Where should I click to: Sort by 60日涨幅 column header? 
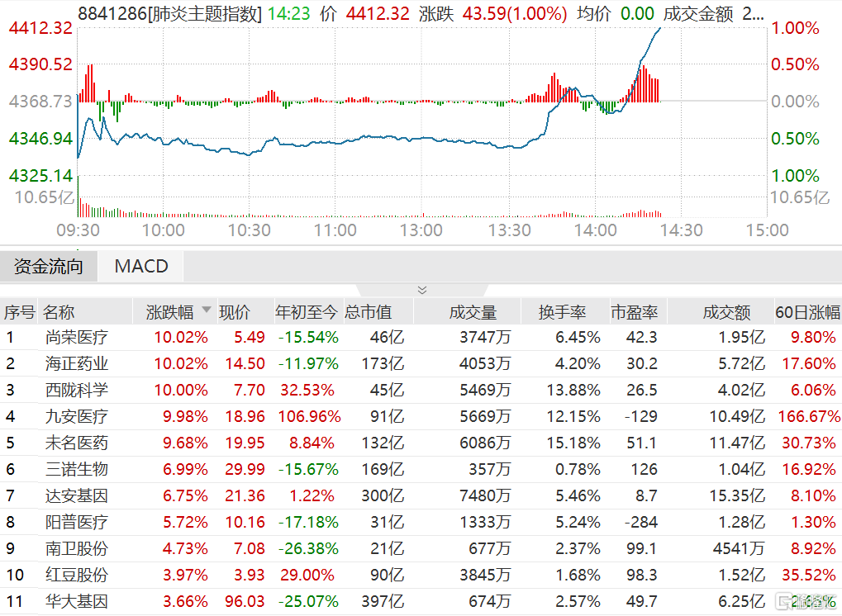[807, 312]
